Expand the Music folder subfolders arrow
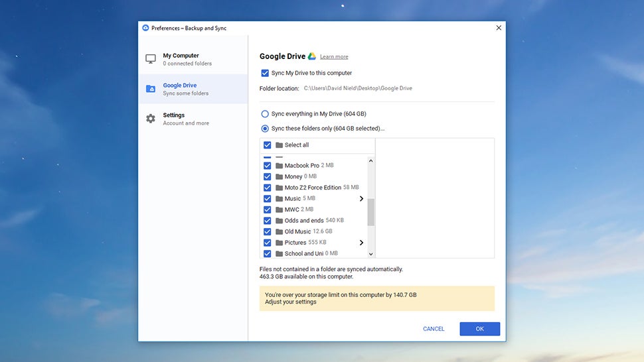This screenshot has width=644, height=362. [x=361, y=199]
